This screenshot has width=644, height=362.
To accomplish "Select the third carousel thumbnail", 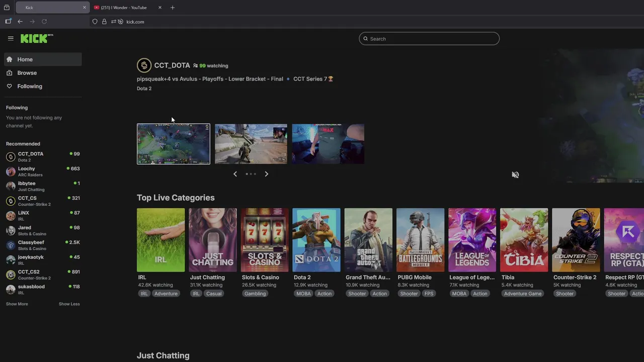I will [x=328, y=144].
